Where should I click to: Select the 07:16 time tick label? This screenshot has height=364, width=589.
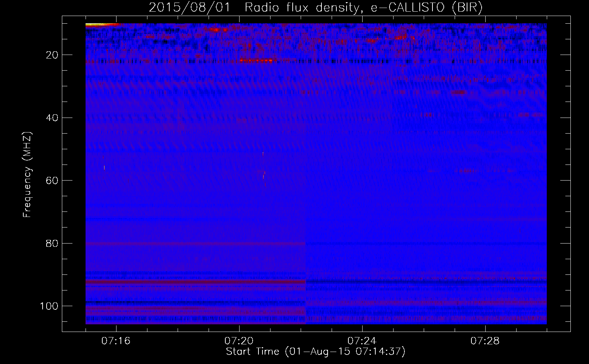pyautogui.click(x=116, y=341)
